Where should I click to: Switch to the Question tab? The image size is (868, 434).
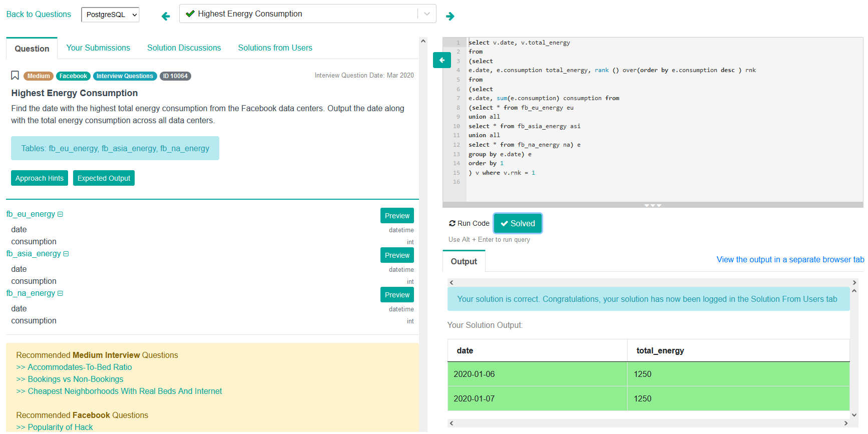click(x=32, y=49)
